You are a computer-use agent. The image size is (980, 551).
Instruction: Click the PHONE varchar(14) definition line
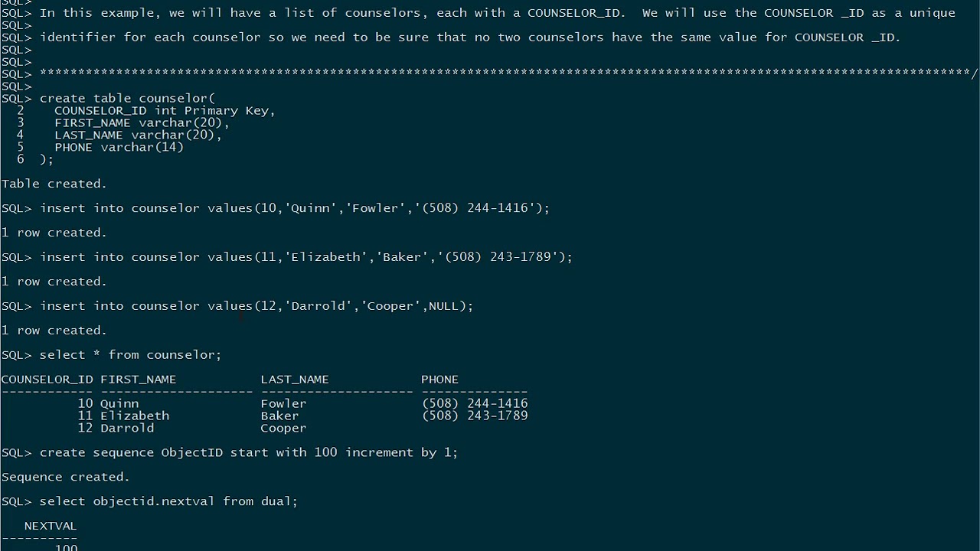pyautogui.click(x=119, y=147)
